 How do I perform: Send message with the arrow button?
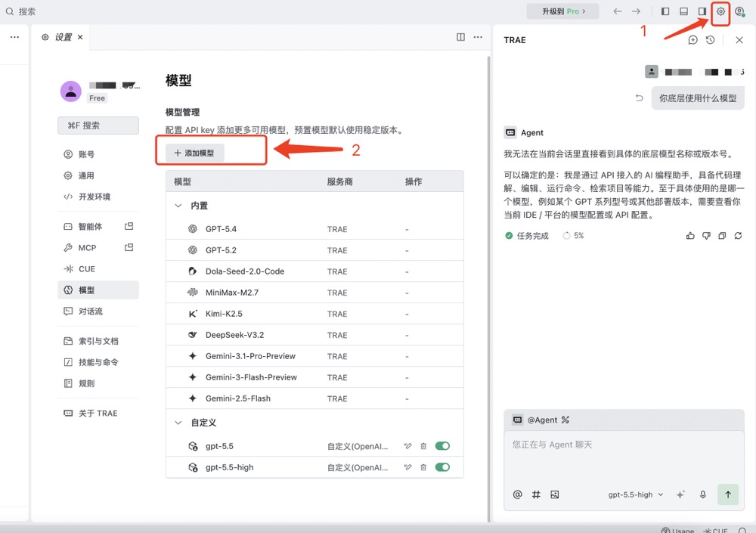[x=727, y=494]
